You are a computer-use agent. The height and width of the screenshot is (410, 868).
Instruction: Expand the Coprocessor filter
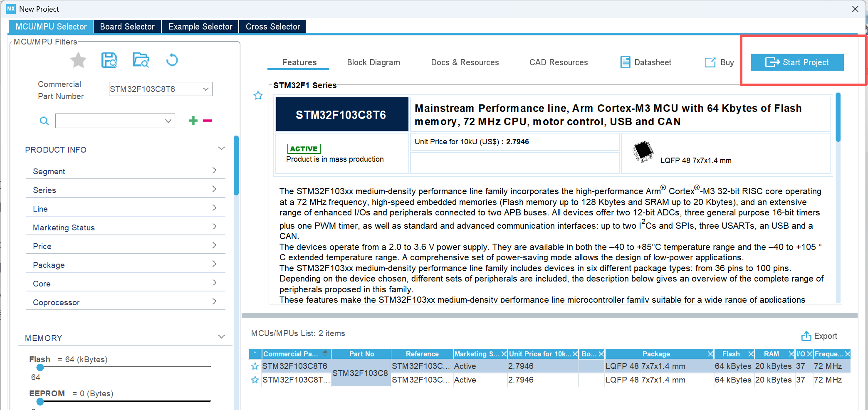tap(214, 301)
